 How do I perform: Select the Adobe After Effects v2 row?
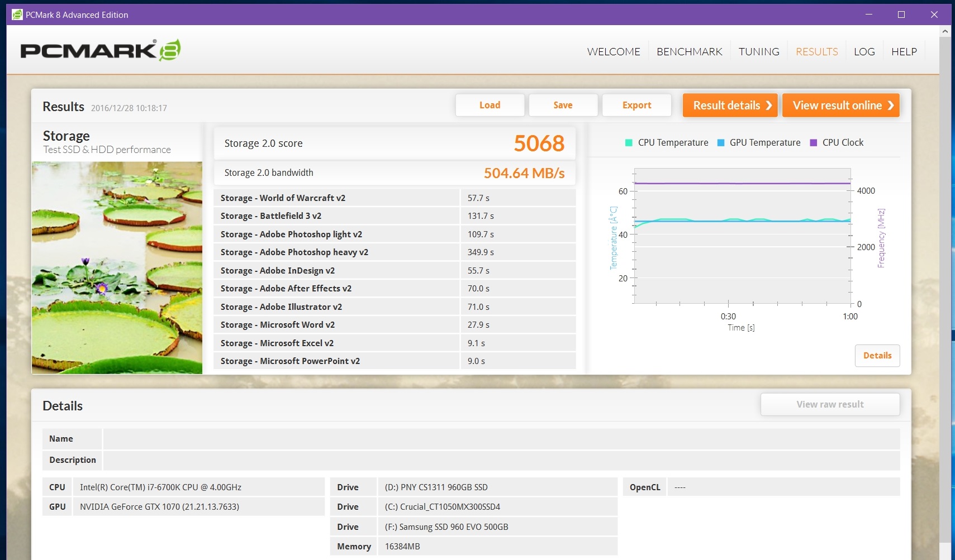(x=395, y=289)
